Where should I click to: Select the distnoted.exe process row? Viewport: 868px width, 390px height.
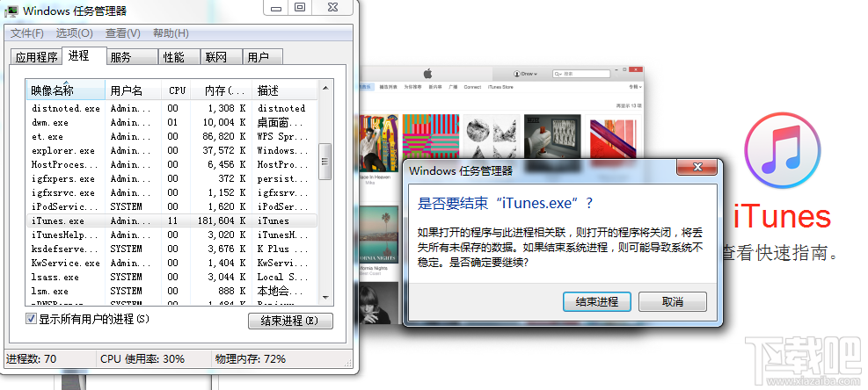[x=171, y=108]
